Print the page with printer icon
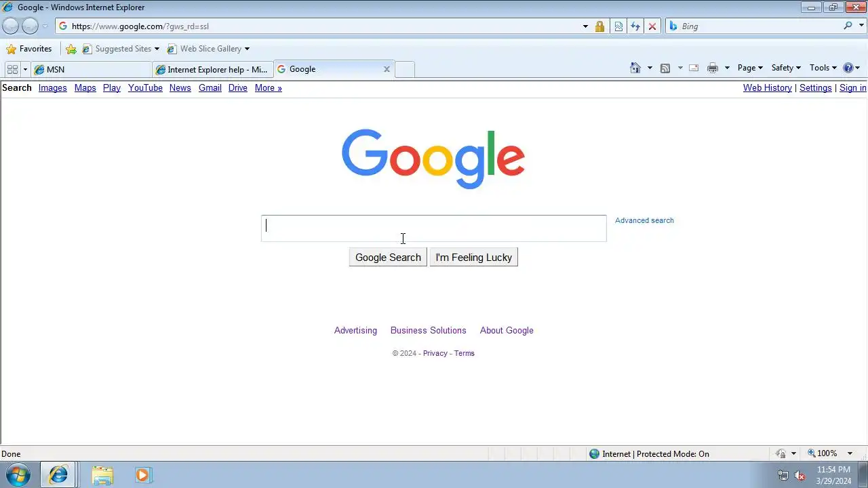 pos(712,68)
